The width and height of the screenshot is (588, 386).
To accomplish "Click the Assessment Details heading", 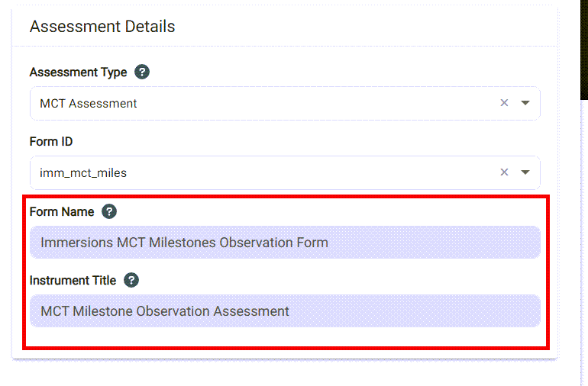I will (102, 27).
